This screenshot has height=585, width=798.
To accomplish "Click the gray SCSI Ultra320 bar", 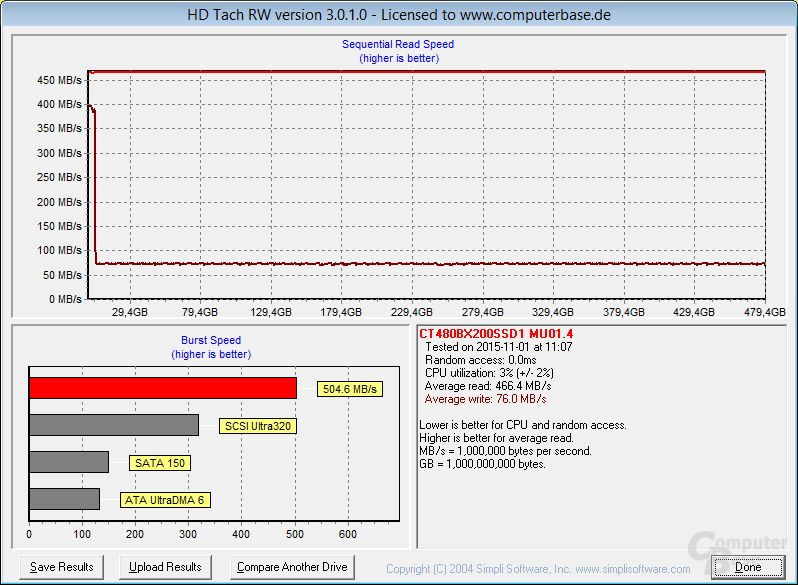I will pos(114,425).
